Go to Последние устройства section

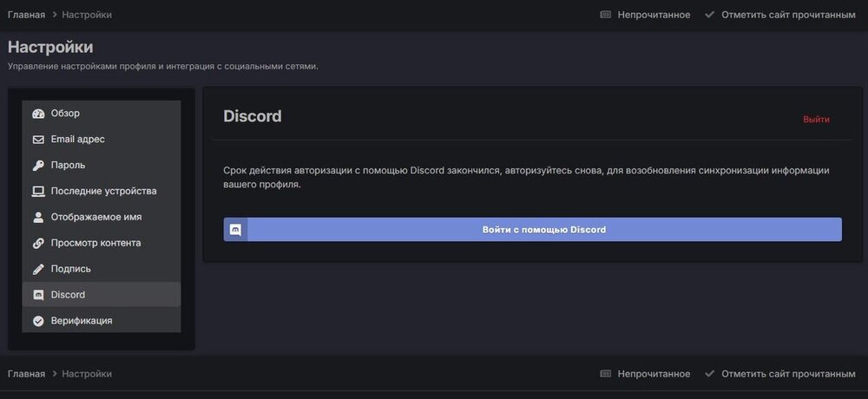(103, 192)
